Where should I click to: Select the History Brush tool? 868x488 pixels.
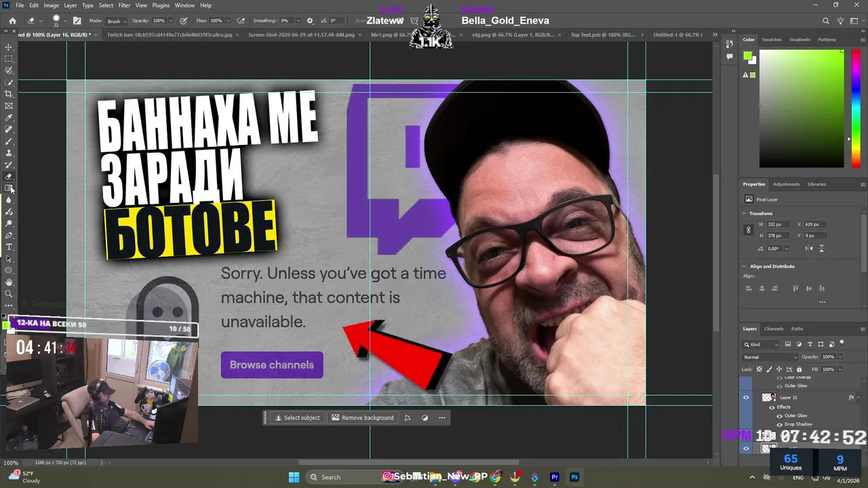pos(9,165)
